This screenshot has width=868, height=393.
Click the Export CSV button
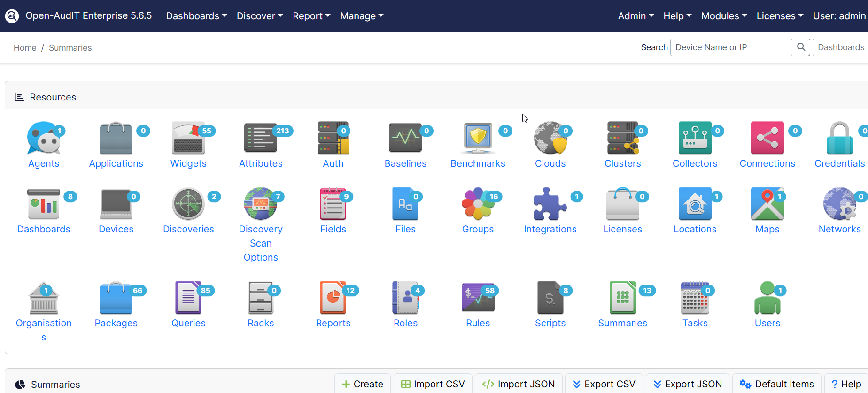click(604, 384)
